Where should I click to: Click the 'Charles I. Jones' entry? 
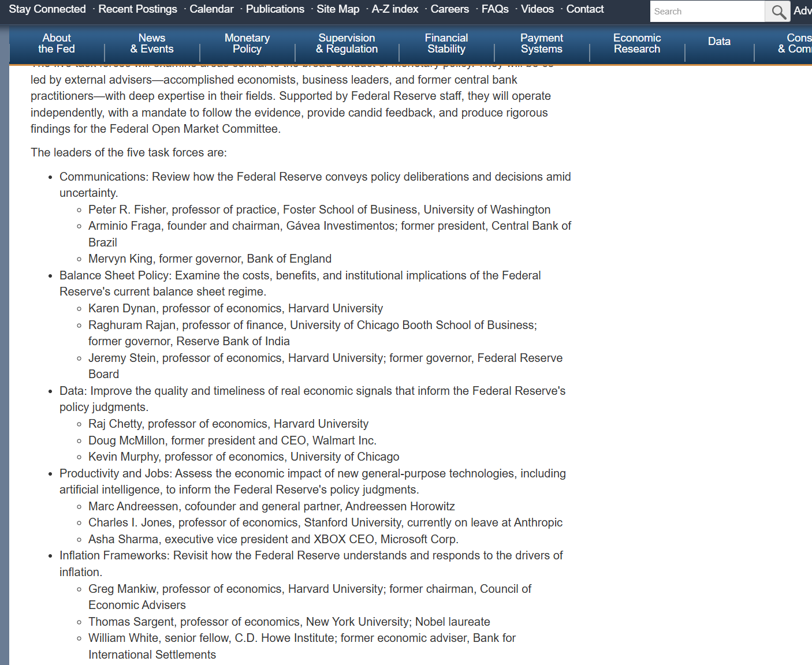(325, 522)
